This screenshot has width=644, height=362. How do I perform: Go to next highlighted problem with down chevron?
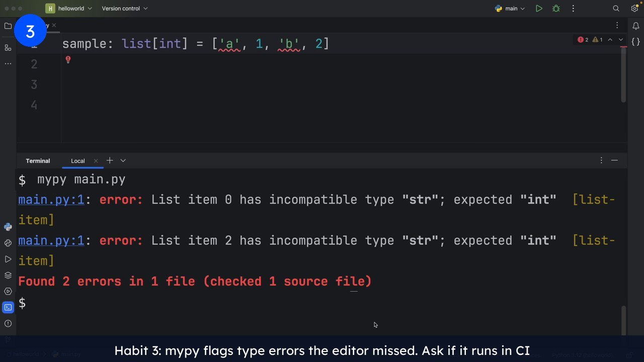620,40
